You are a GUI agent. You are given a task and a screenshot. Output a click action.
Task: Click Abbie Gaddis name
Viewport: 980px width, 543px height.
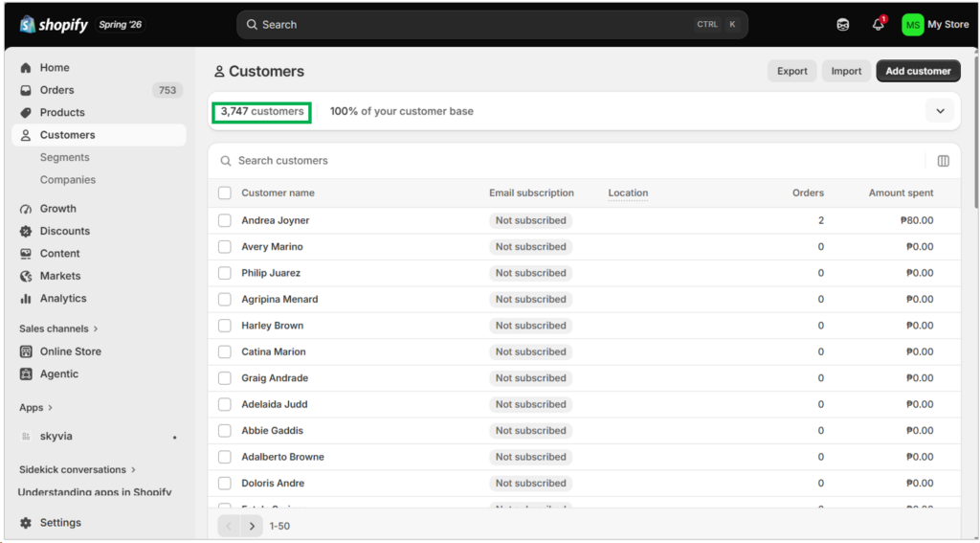[x=273, y=430]
